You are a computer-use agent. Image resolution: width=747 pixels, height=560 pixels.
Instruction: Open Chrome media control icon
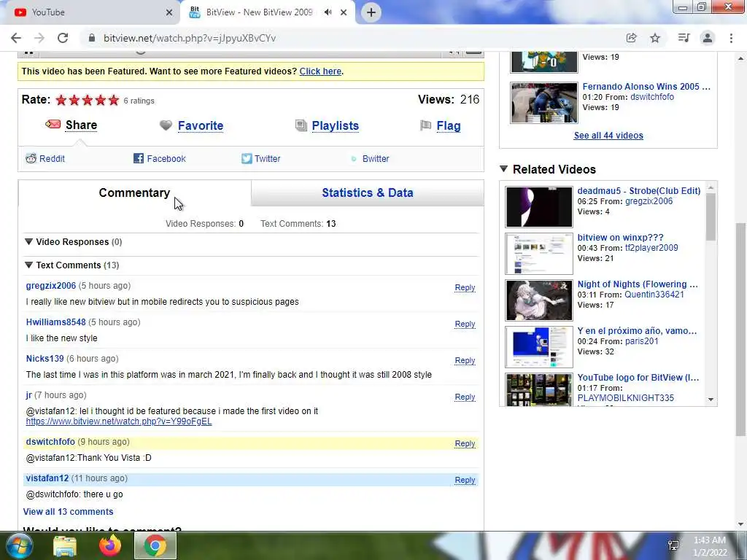[684, 38]
